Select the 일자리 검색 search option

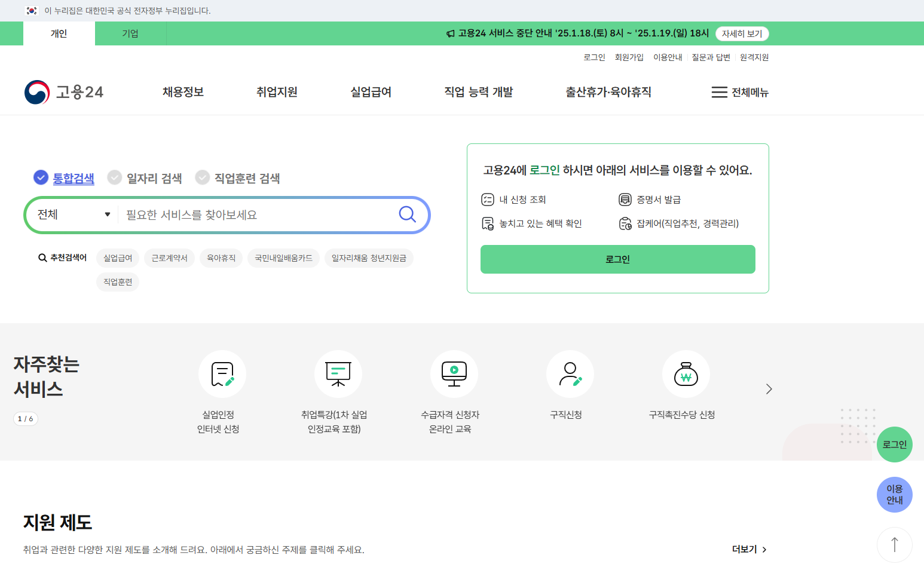(x=145, y=178)
